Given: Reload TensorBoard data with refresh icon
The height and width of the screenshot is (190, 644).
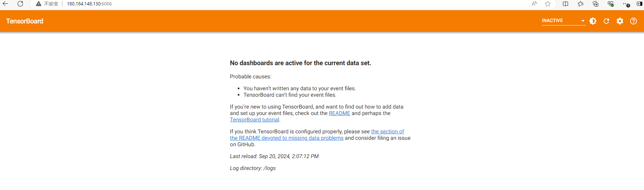Looking at the screenshot, I should [x=606, y=21].
